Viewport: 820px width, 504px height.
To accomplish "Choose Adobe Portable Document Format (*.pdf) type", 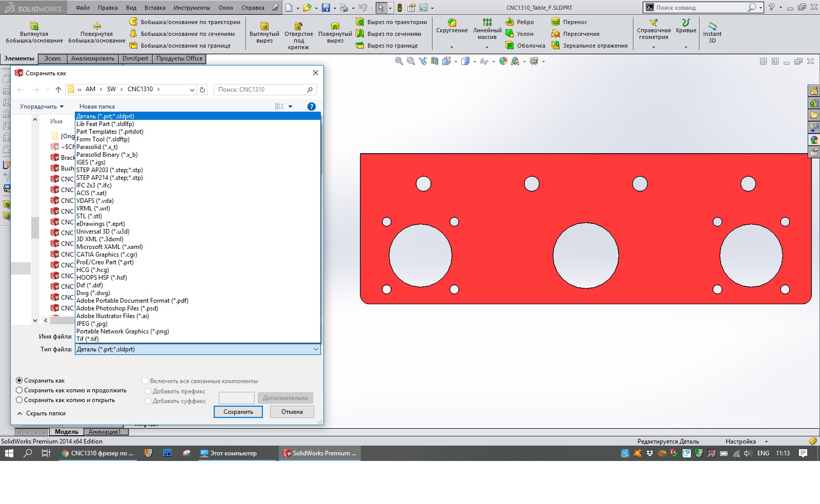I will (198, 301).
